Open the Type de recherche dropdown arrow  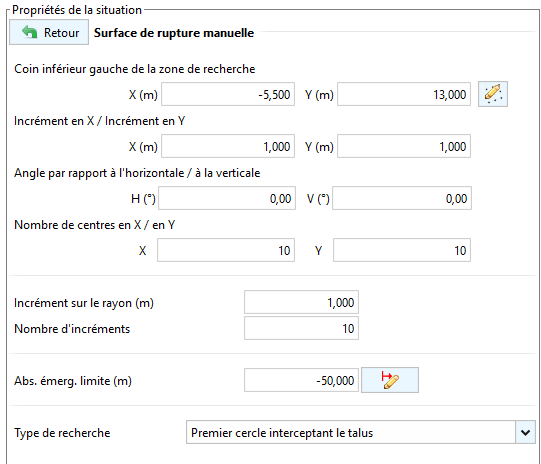pos(525,432)
